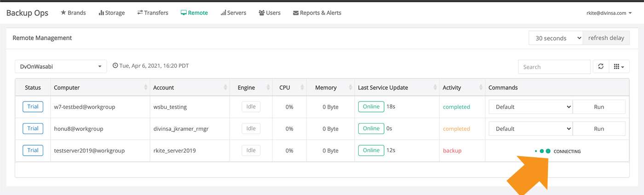The width and height of the screenshot is (644, 195).
Task: Click the CONNECTING status indicator
Action: point(558,151)
